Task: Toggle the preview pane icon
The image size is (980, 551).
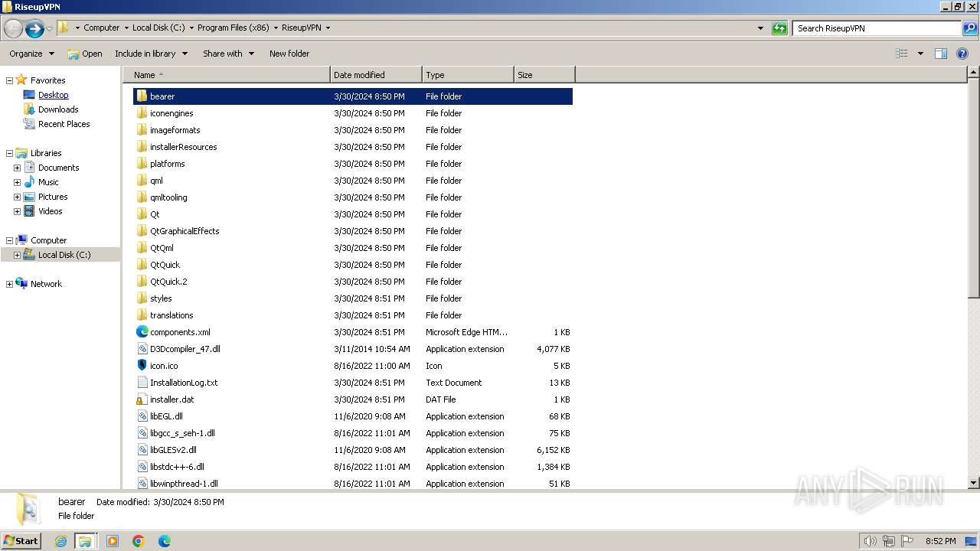Action: point(941,54)
